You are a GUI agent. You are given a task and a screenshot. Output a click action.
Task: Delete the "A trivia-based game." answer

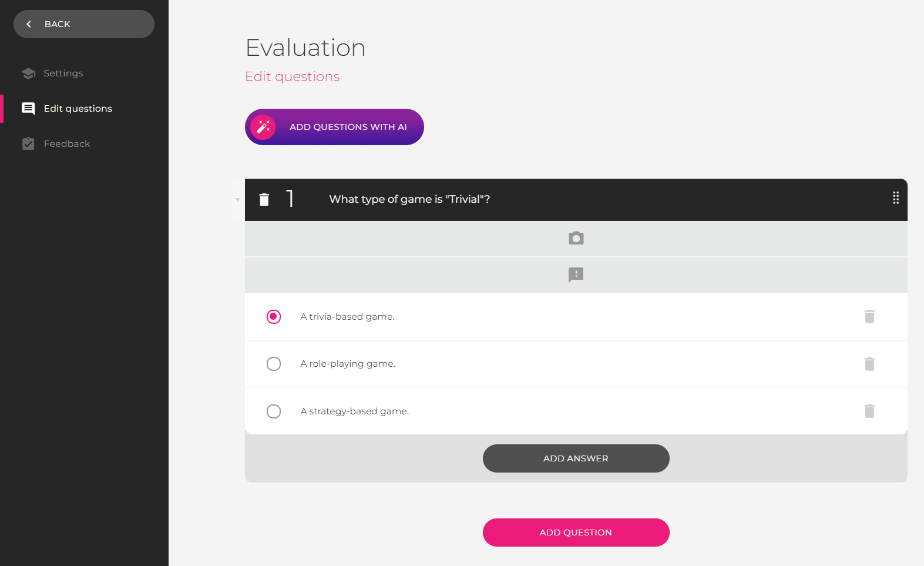pyautogui.click(x=869, y=317)
